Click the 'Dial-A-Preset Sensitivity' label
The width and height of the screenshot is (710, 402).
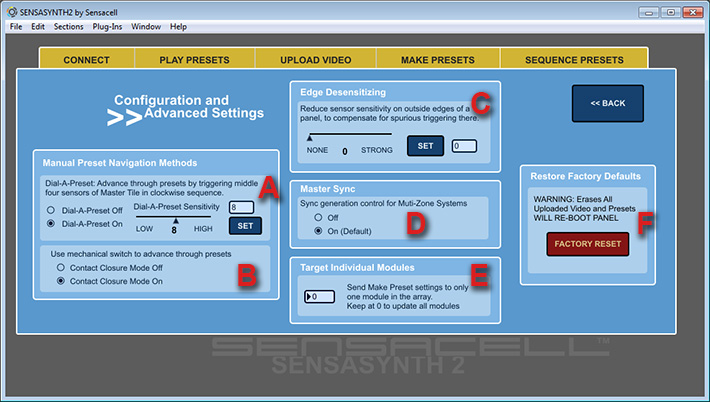(177, 206)
